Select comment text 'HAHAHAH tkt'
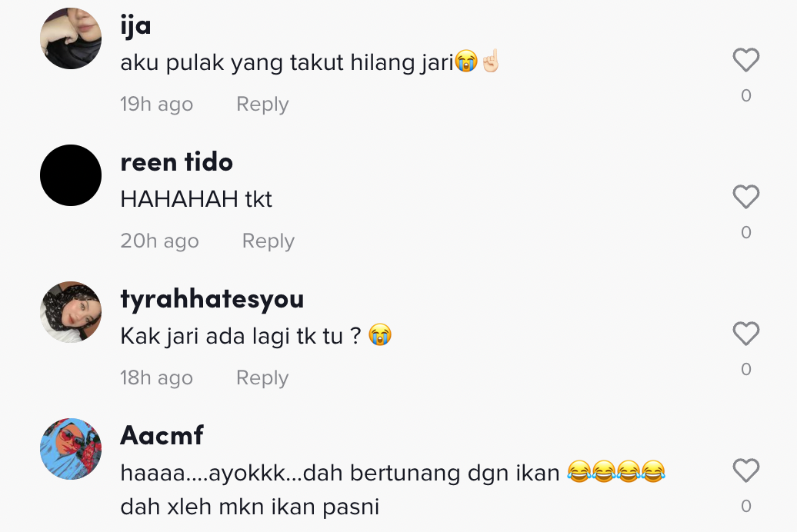 tap(196, 199)
